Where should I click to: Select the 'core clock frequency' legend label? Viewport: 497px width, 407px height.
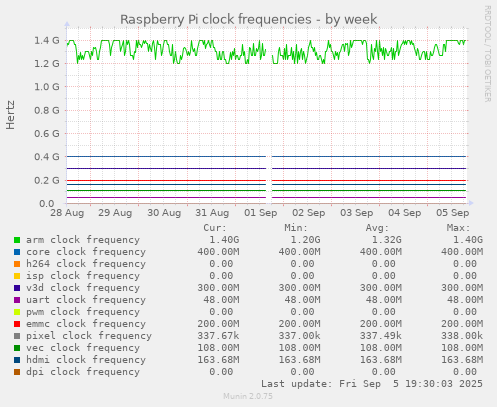coord(86,252)
